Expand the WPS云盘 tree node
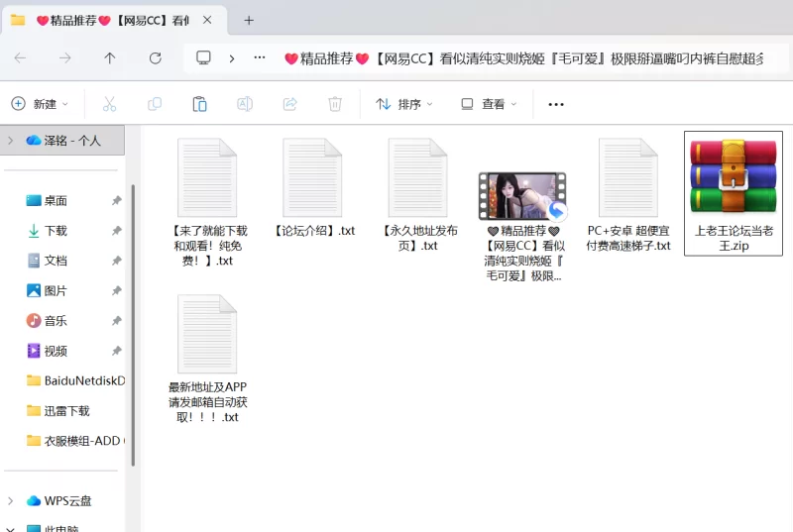Viewport: 793px width, 532px height. 11,501
